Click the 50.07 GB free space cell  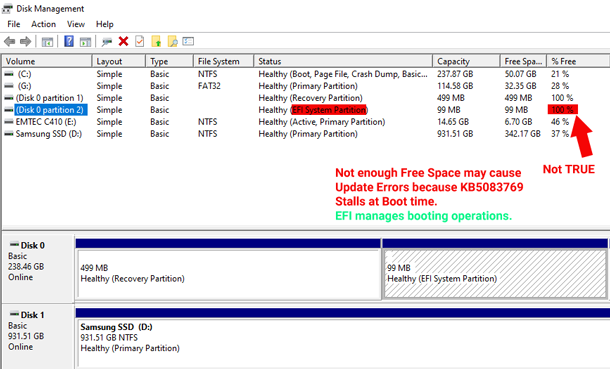521,74
